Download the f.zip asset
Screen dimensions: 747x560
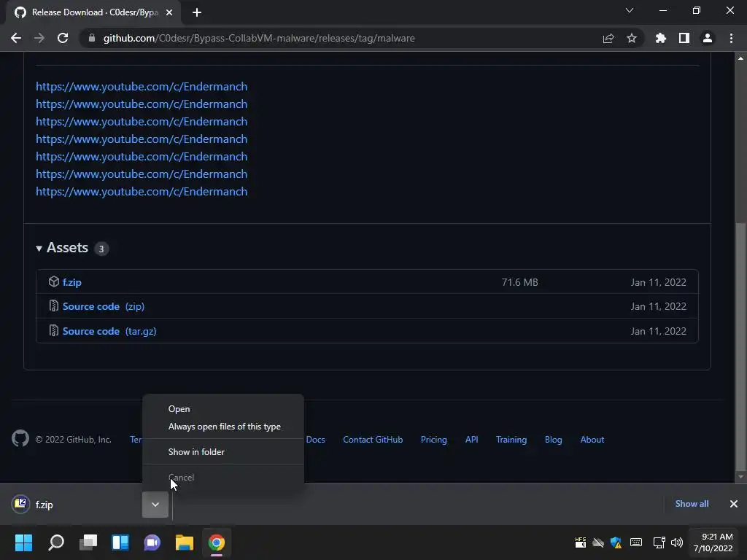[x=72, y=282]
